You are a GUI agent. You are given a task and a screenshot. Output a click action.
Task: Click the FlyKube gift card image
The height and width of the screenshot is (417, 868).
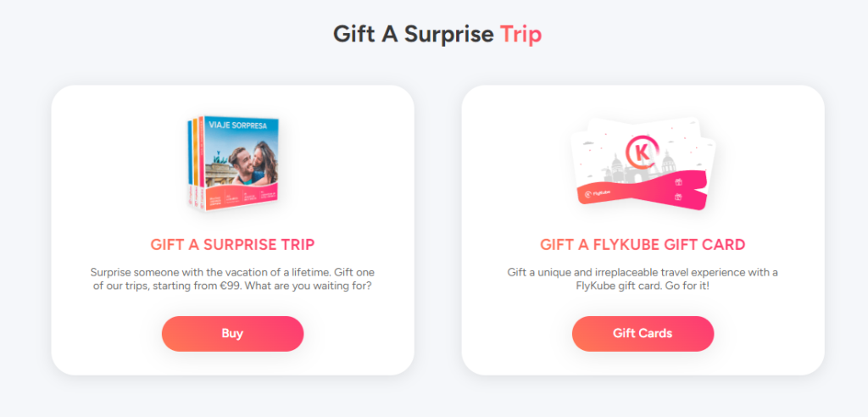click(x=643, y=164)
